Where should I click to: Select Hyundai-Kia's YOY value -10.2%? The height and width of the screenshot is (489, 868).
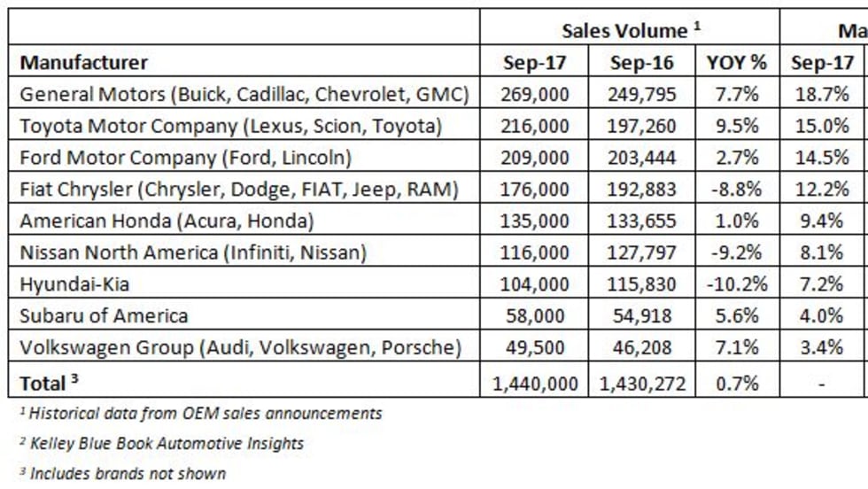733,283
